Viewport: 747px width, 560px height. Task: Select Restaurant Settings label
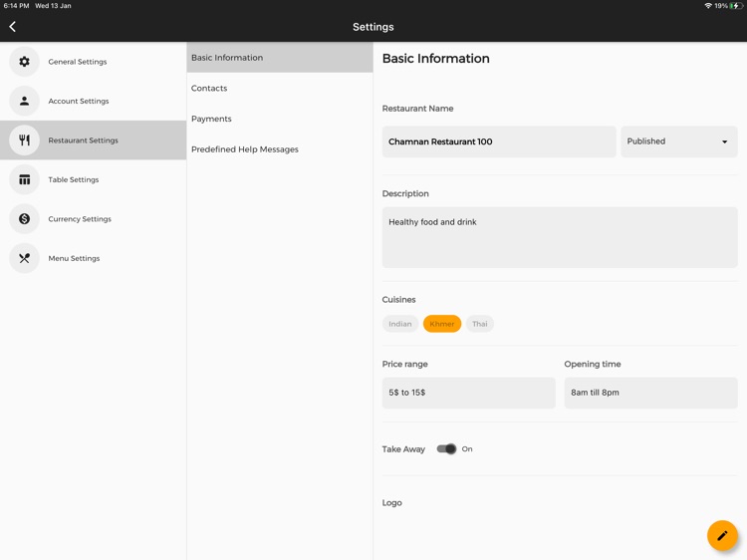pyautogui.click(x=84, y=140)
